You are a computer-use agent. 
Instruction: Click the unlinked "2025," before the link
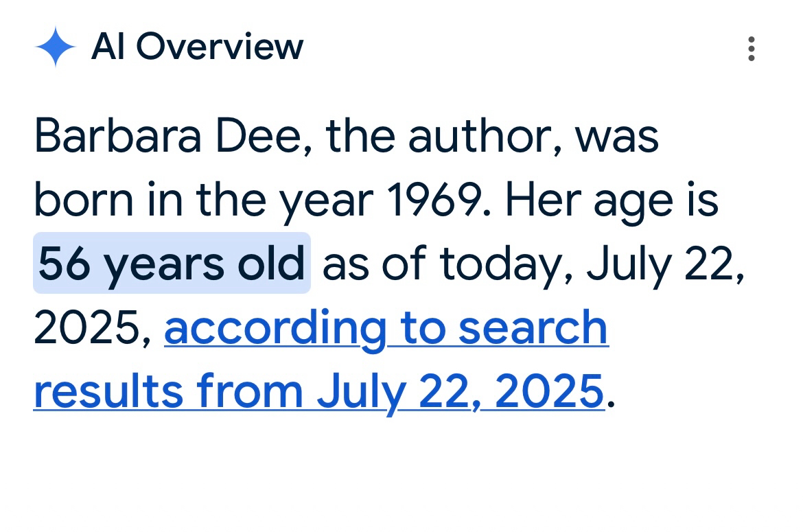click(x=92, y=328)
